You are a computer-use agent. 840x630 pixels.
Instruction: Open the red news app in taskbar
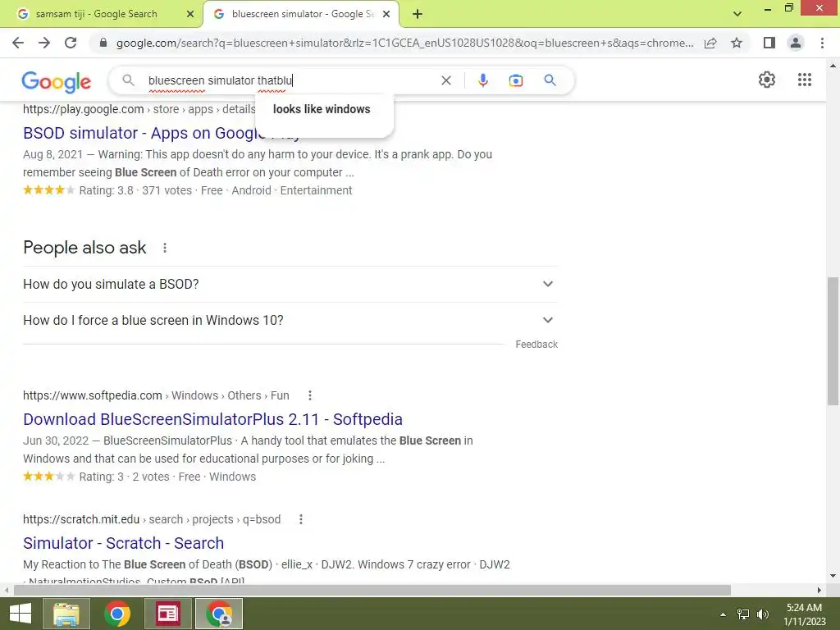click(167, 614)
